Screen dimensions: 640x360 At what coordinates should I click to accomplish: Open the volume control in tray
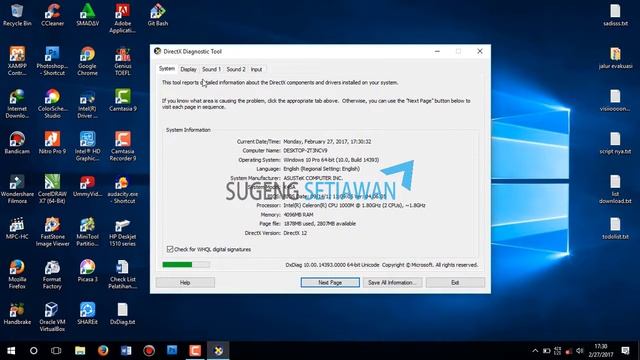coord(580,351)
